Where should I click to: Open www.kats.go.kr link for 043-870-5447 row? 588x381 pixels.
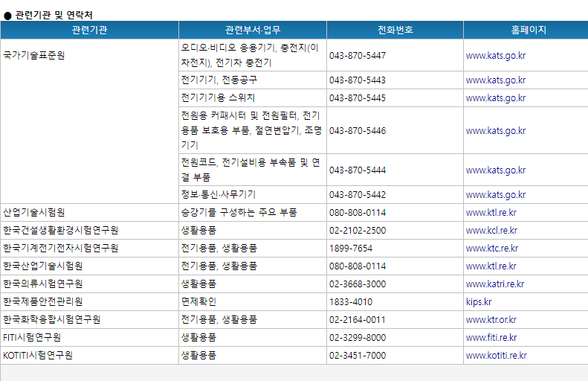coord(495,56)
